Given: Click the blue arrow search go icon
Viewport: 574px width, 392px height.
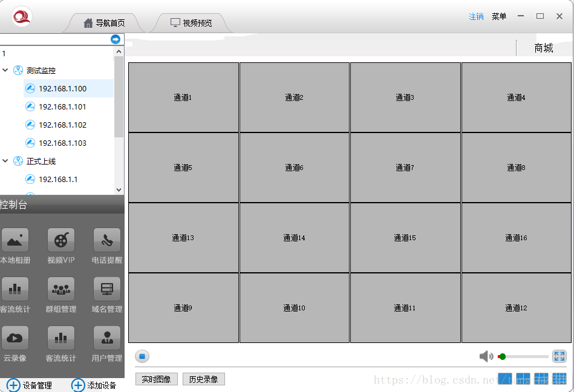Looking at the screenshot, I should point(116,39).
